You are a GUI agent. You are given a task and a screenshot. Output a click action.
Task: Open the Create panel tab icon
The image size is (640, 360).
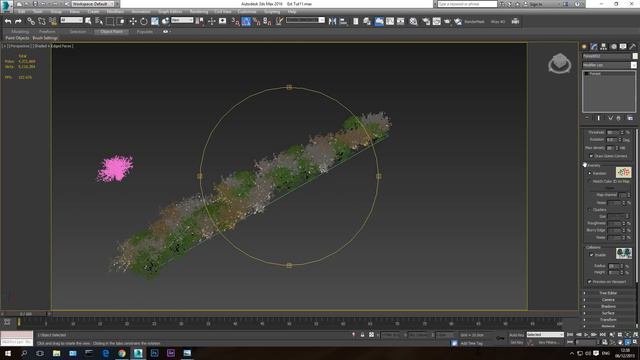tap(584, 47)
